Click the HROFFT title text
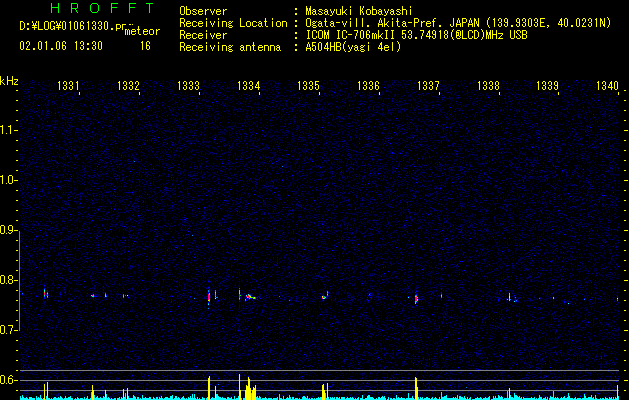The height and width of the screenshot is (400, 629). tap(102, 8)
